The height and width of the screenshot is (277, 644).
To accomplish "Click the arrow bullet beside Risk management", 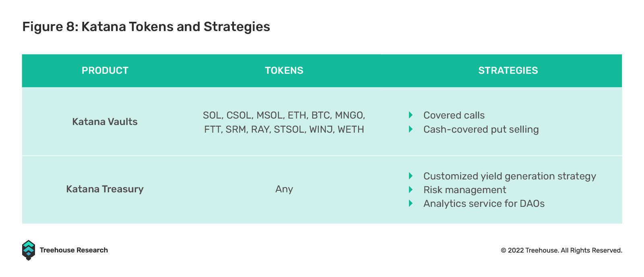I will pyautogui.click(x=411, y=190).
